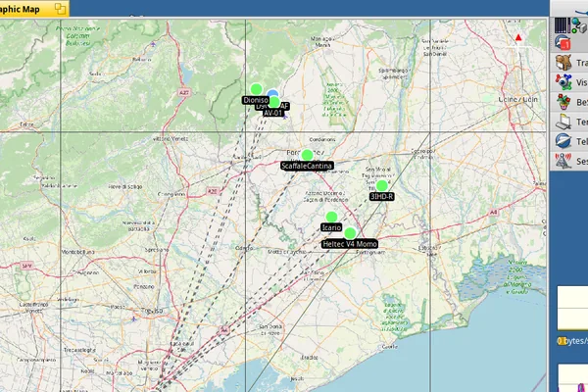Click the window zoom button on the yellow tab
Screen dimensions: 588x392
click(x=60, y=9)
